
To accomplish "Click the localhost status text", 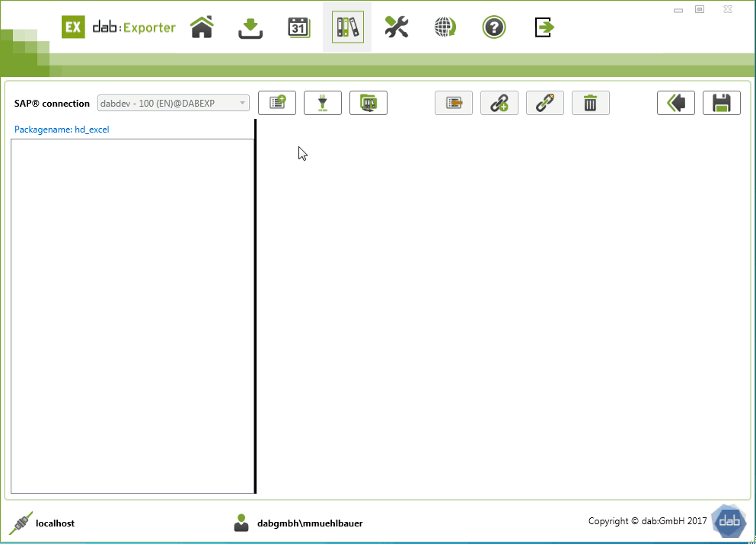I will point(55,523).
